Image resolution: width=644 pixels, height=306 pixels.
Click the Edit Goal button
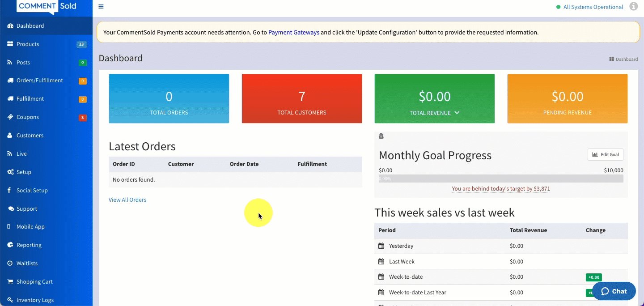point(605,154)
